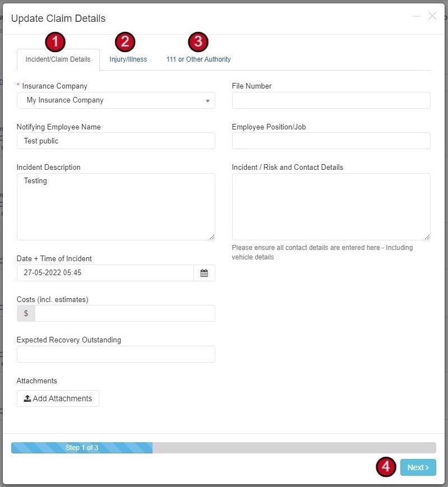Viewport: 448px width, 487px height.
Task: Click the Expected Recovery Outstanding field
Action: [116, 354]
